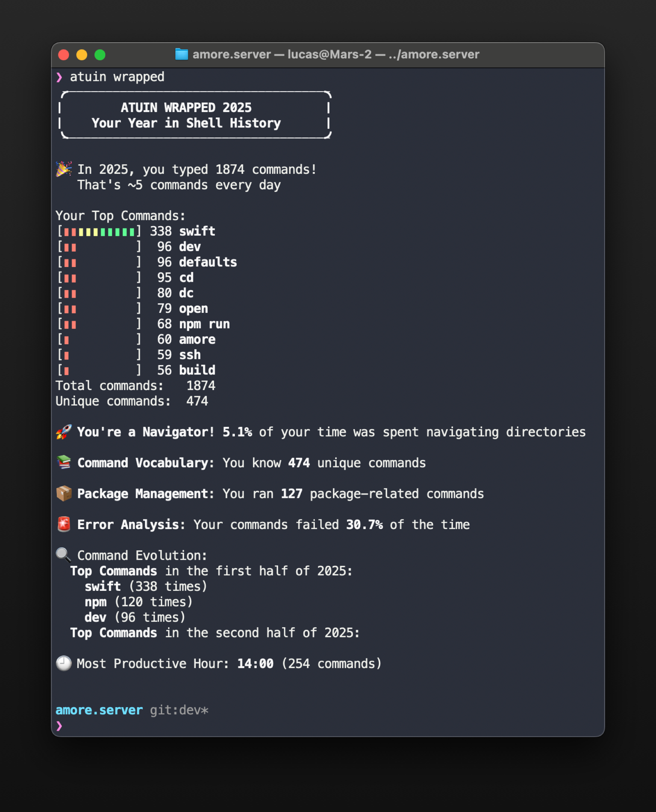Click the books emoji beside Command Vocabulary

(64, 462)
